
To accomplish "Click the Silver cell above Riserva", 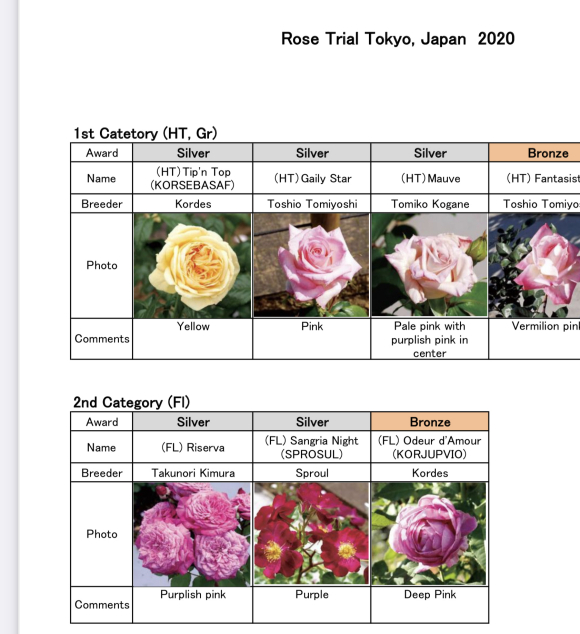I will pyautogui.click(x=193, y=422).
